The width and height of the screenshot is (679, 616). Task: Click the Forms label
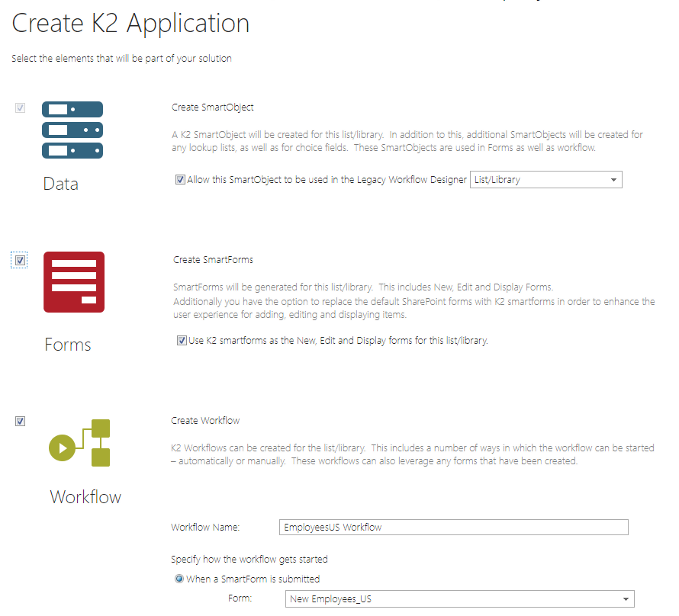click(68, 345)
